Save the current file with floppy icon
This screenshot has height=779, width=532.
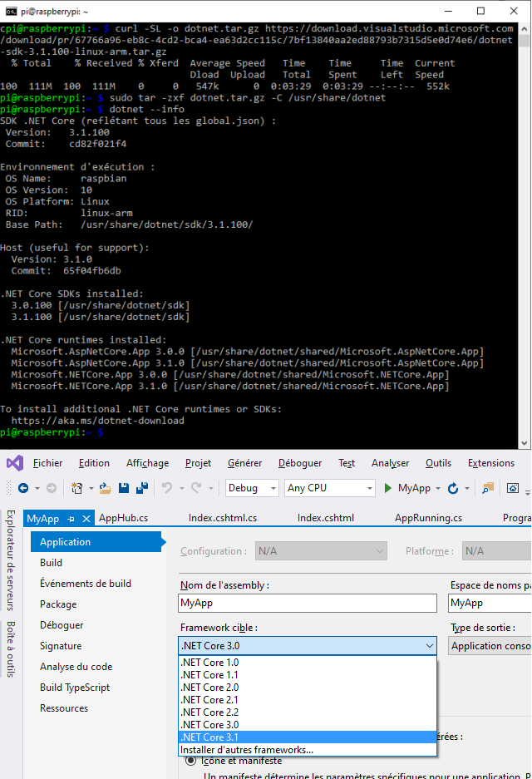124,488
